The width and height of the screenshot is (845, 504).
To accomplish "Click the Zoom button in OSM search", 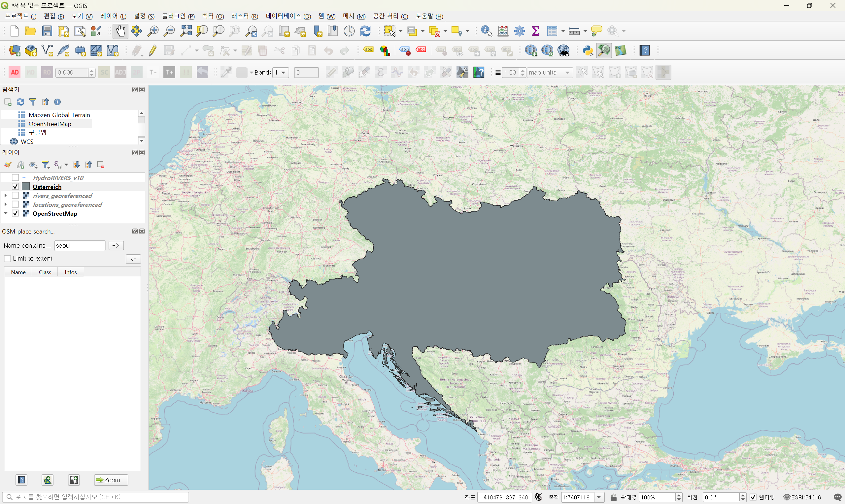I will (x=111, y=480).
